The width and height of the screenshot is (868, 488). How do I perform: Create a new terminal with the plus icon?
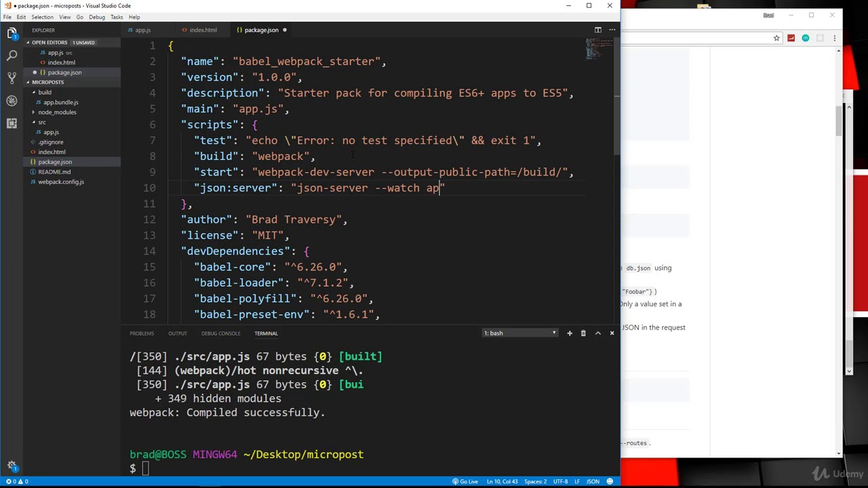pyautogui.click(x=570, y=333)
